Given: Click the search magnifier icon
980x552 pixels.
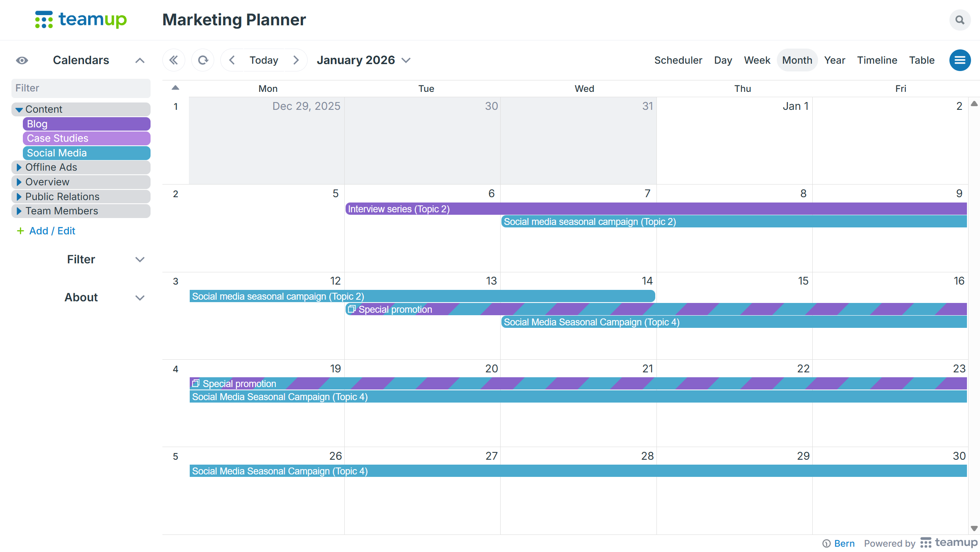Looking at the screenshot, I should coord(960,20).
